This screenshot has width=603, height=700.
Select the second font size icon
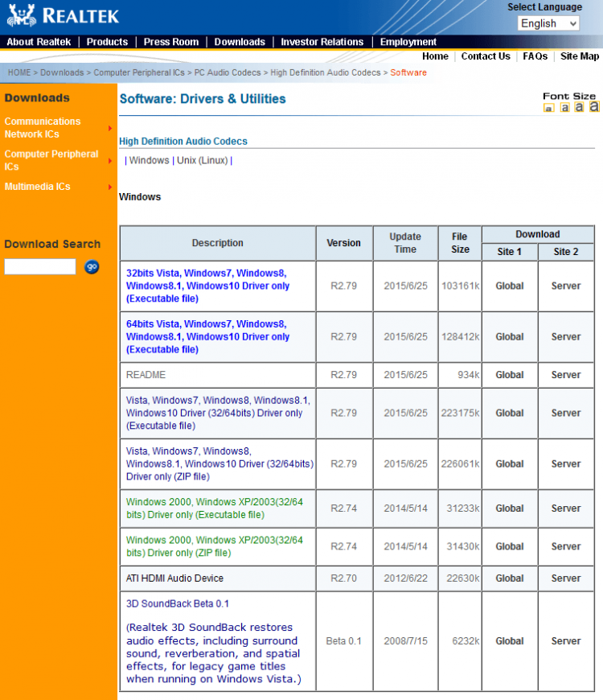pyautogui.click(x=564, y=107)
